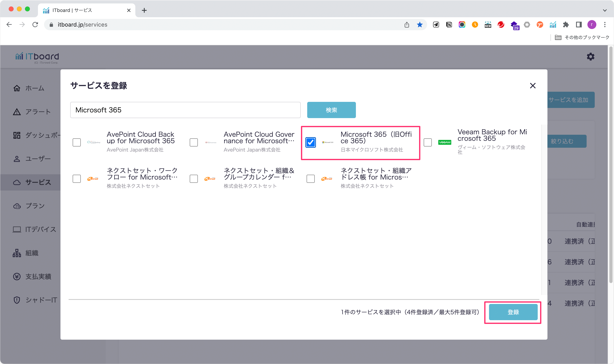Check Veeam Backup for Microsoft 365
The height and width of the screenshot is (364, 614).
pos(428,142)
